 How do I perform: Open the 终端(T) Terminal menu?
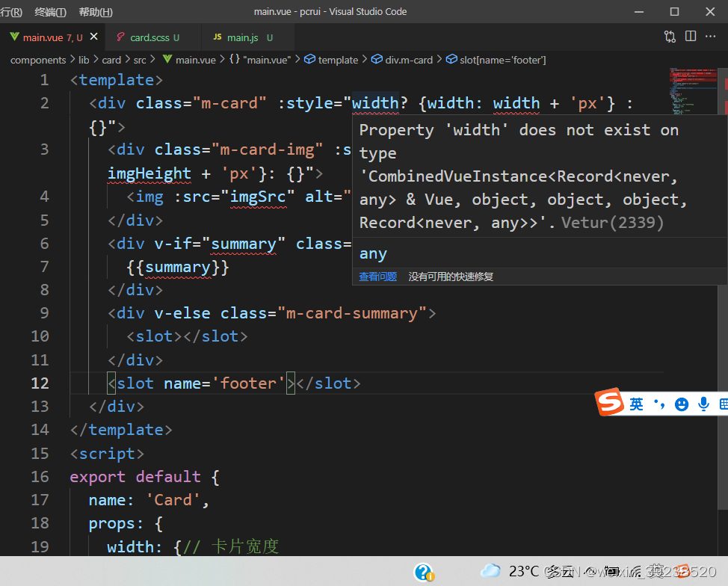50,12
